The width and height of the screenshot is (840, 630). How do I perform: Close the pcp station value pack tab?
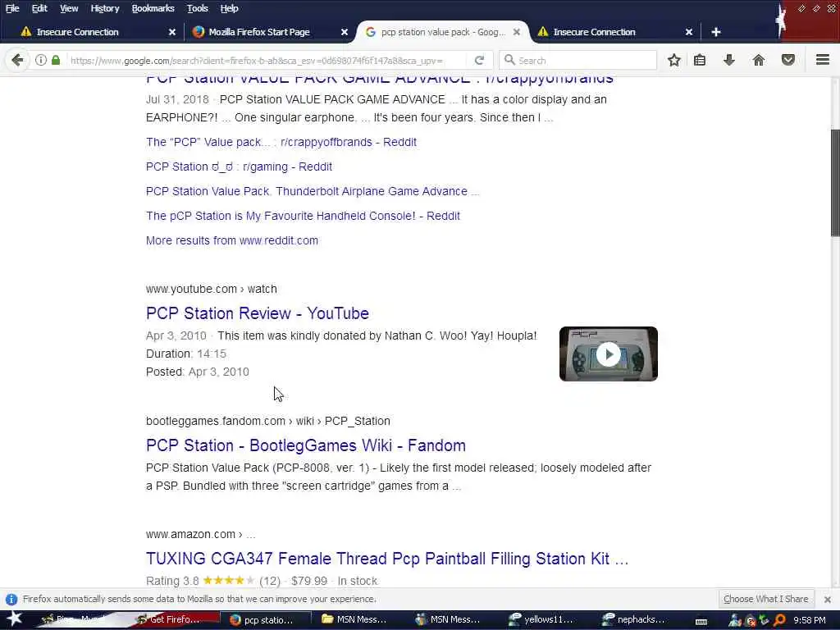[517, 32]
